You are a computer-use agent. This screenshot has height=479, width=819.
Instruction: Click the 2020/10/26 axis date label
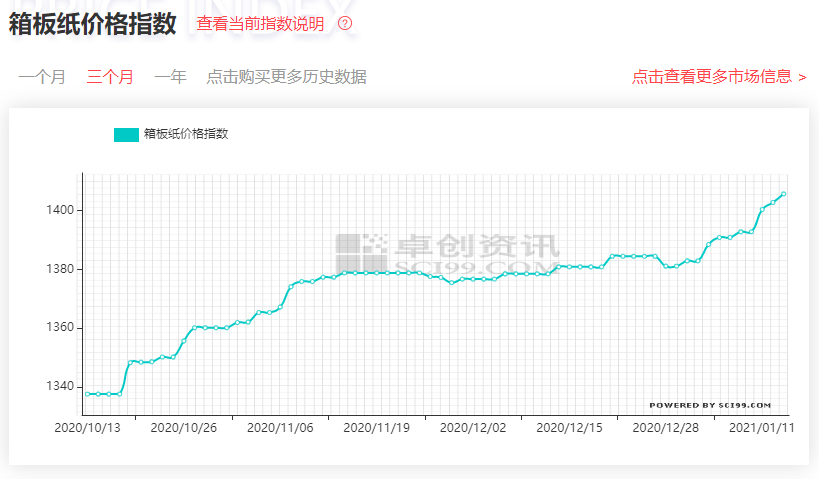(x=183, y=428)
